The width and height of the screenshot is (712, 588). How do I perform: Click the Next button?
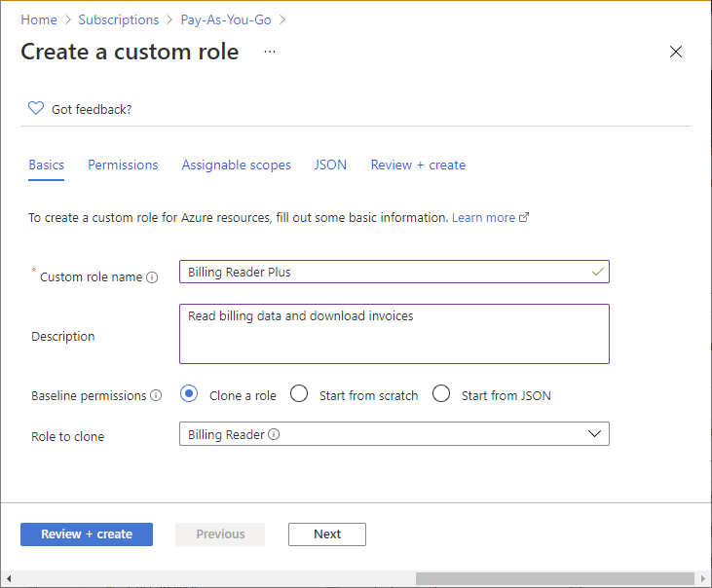pyautogui.click(x=327, y=534)
